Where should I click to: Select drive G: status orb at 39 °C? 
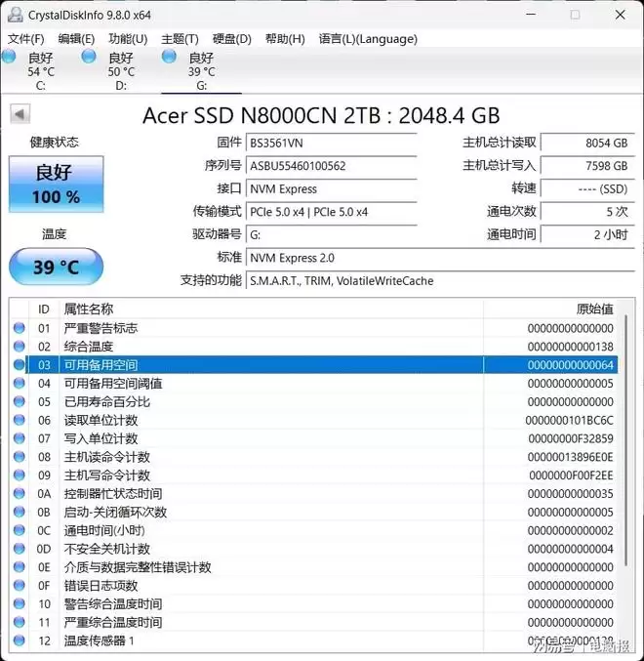[x=169, y=58]
